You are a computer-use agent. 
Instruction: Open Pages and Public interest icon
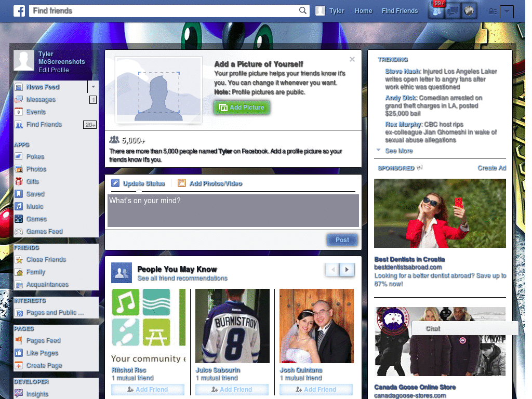coord(19,312)
